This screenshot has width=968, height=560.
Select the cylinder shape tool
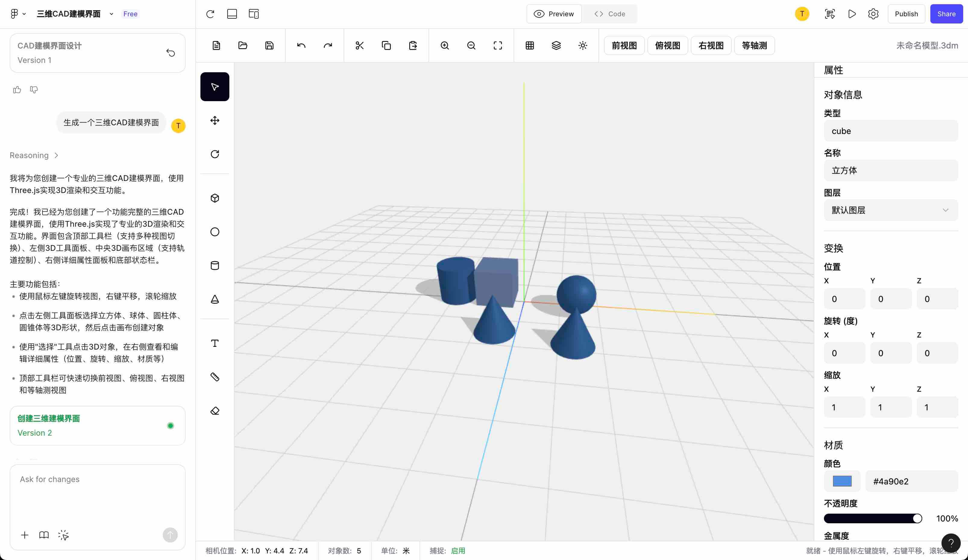(215, 266)
